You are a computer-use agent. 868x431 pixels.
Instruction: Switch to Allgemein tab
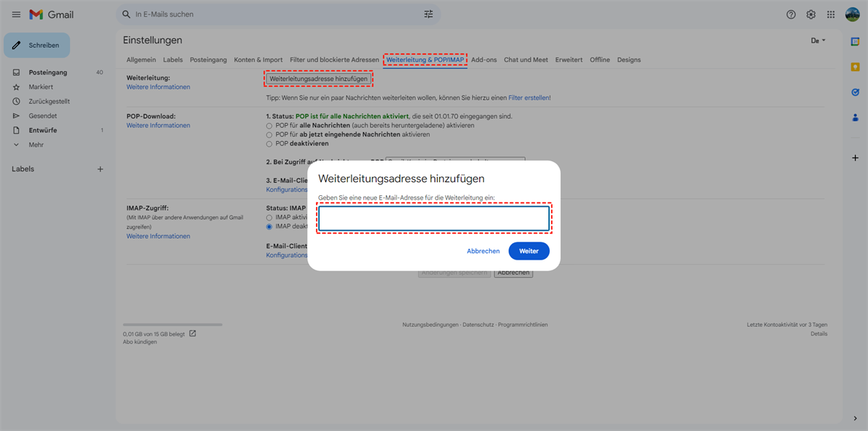coord(141,60)
